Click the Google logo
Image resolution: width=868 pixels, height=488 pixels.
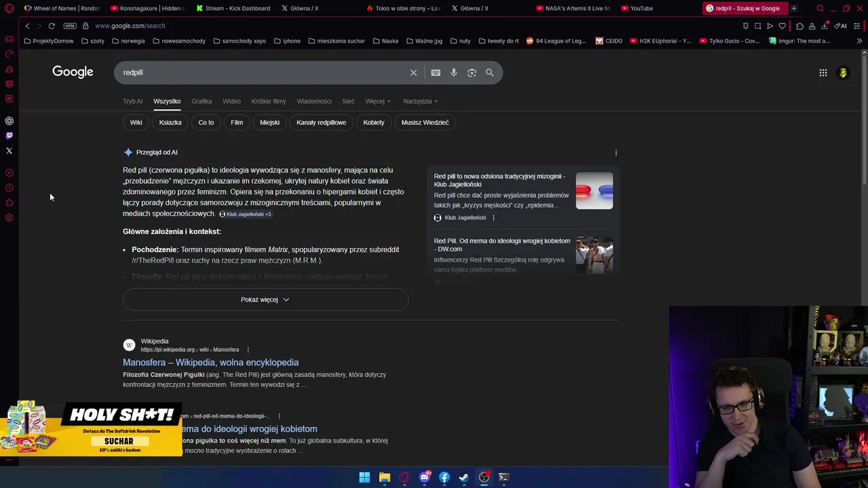click(73, 72)
